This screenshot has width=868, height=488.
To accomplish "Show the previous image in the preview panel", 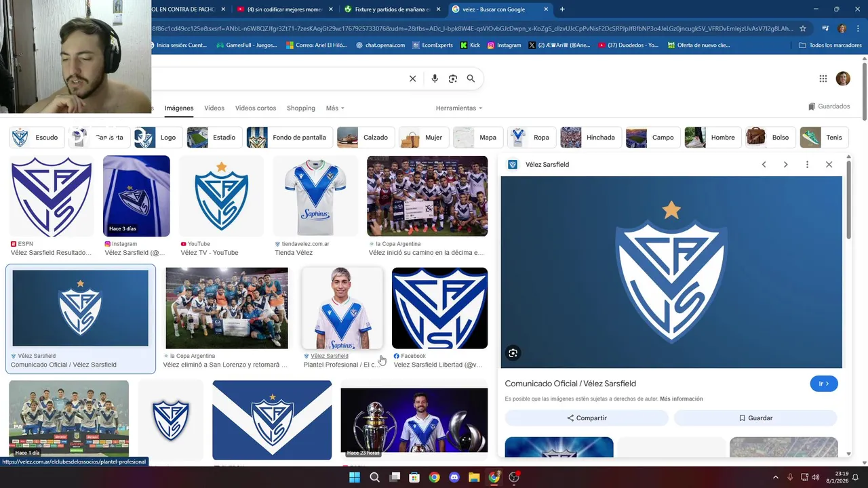I will coord(764,165).
